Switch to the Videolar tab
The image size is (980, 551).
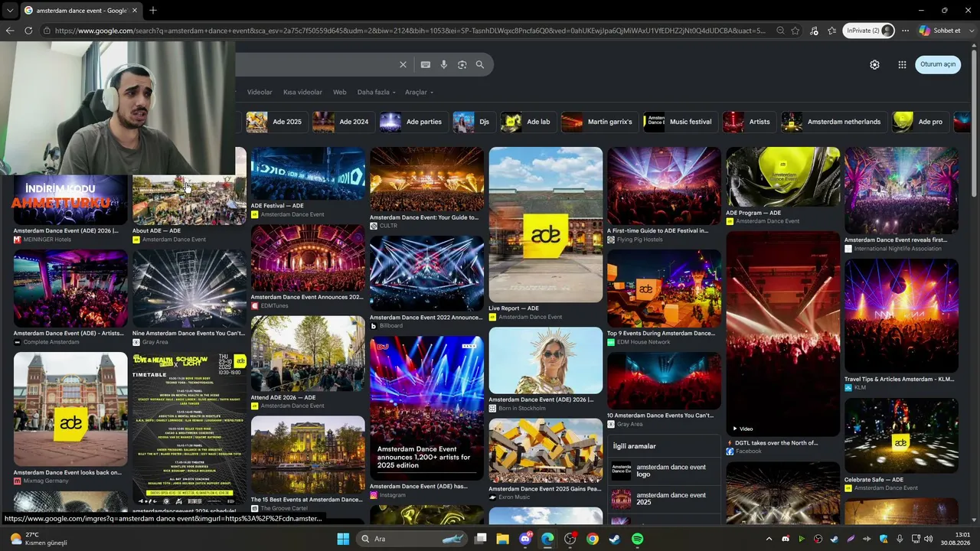pyautogui.click(x=260, y=93)
